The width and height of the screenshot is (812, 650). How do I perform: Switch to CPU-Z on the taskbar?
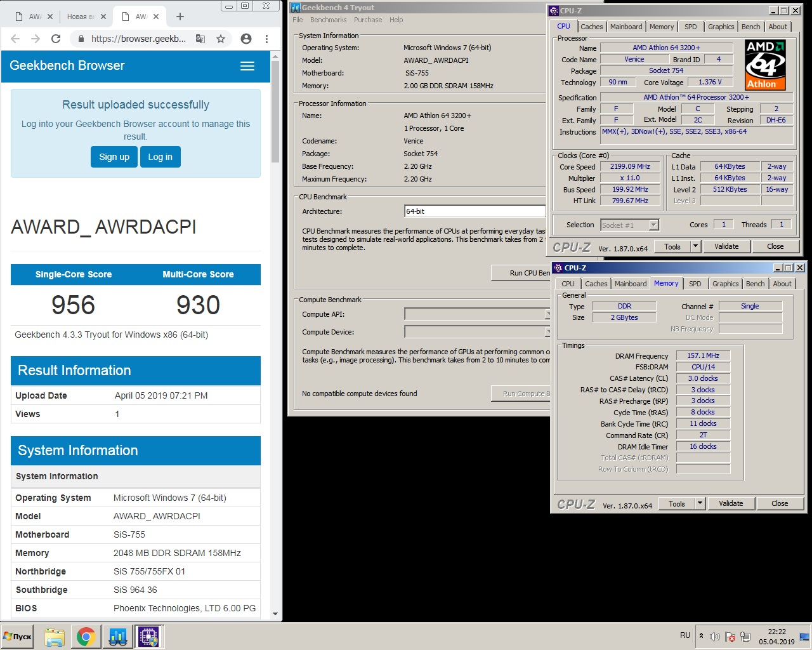pyautogui.click(x=148, y=637)
